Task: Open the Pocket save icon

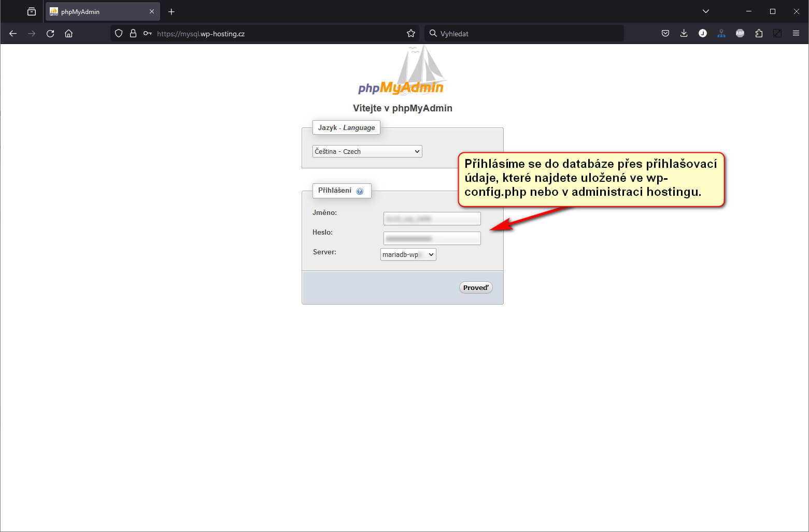Action: 665,34
